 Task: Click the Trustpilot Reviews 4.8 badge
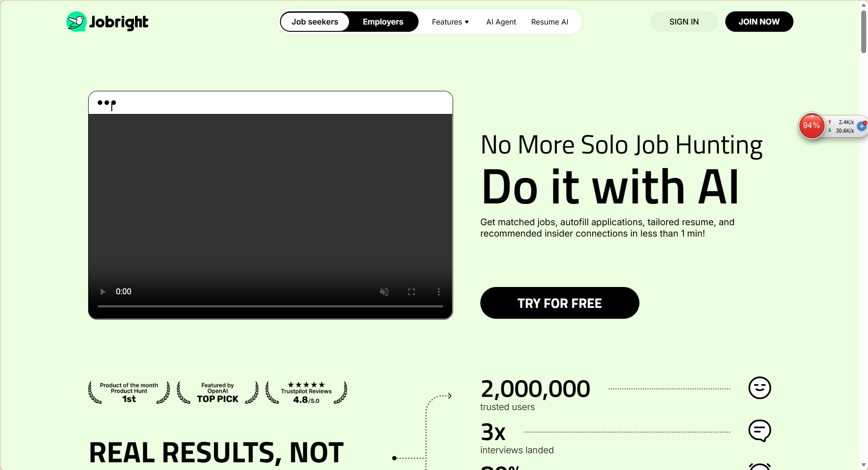306,392
